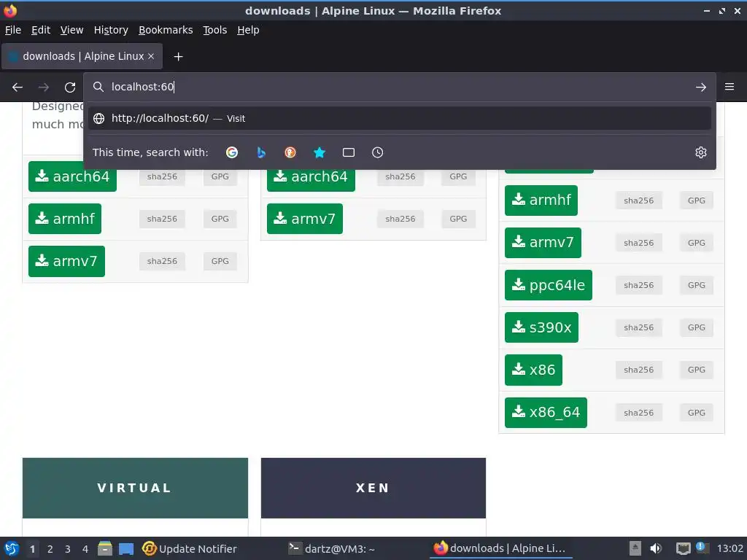Screen dimensions: 747x560
Task: Switch to workspace 2
Action: point(50,549)
